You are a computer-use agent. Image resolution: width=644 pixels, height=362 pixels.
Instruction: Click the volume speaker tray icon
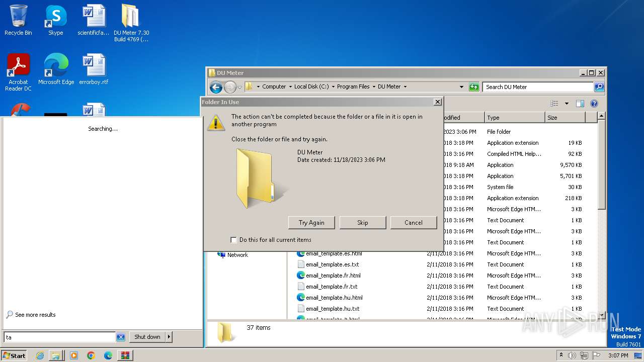pyautogui.click(x=572, y=355)
